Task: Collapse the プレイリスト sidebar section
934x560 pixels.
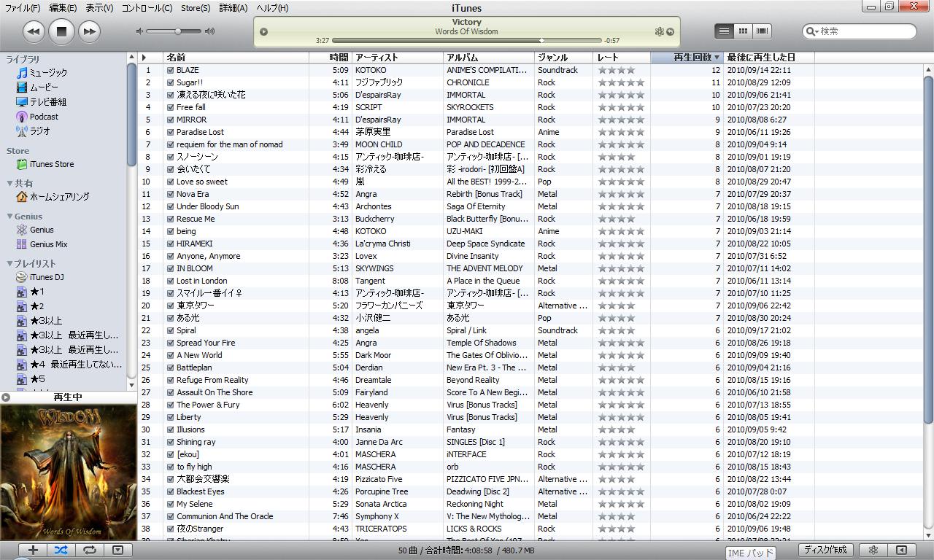Action: pos(9,264)
